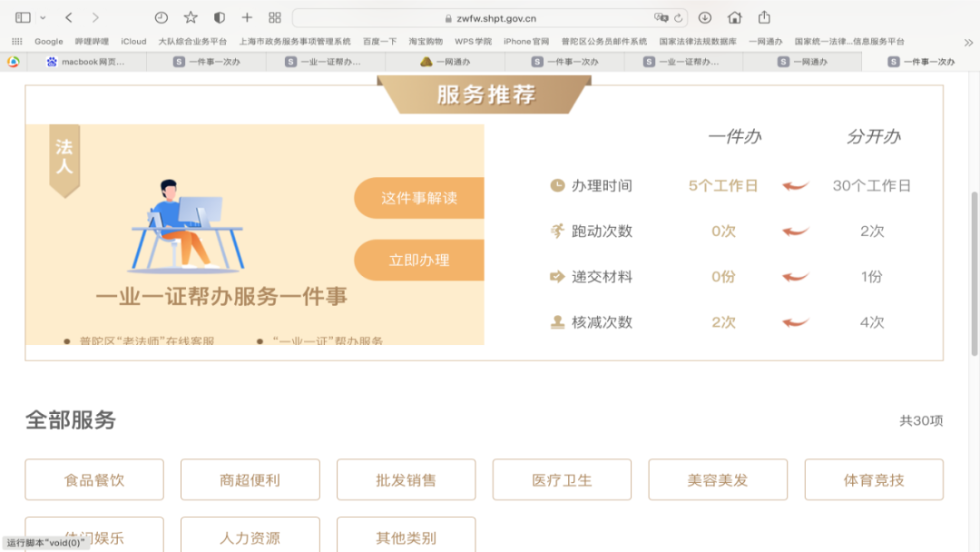The image size is (980, 552).
Task: Expand the bookmarks overflow chevron
Action: tap(966, 41)
